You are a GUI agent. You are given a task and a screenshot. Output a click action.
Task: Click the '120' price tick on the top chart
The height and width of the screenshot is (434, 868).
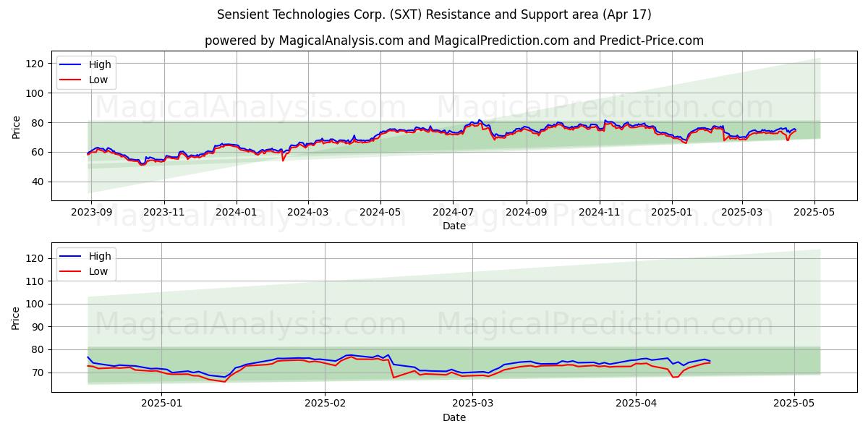(36, 64)
